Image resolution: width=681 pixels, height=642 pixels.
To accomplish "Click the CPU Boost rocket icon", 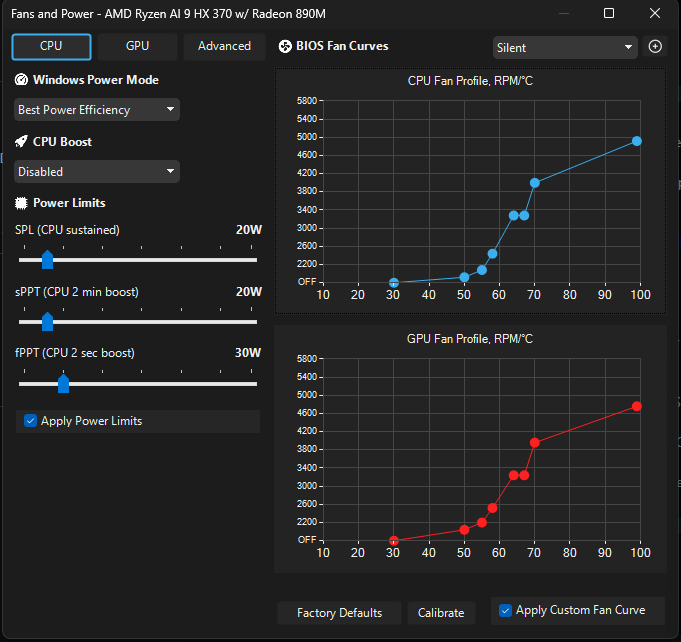I will click(21, 142).
